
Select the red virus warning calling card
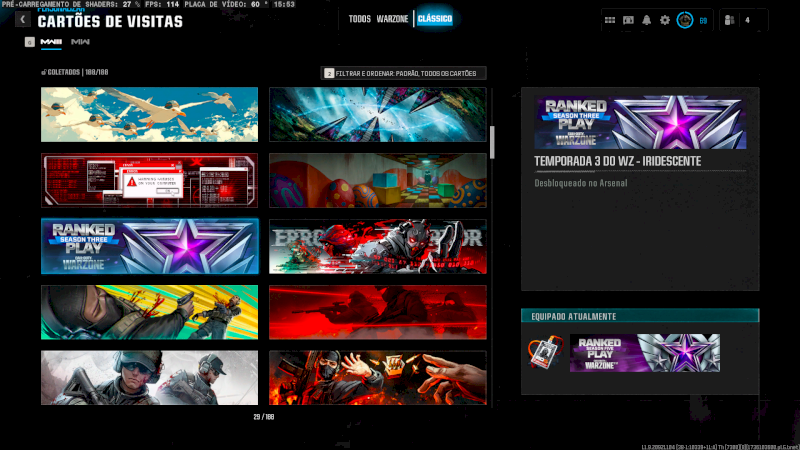[x=149, y=180]
